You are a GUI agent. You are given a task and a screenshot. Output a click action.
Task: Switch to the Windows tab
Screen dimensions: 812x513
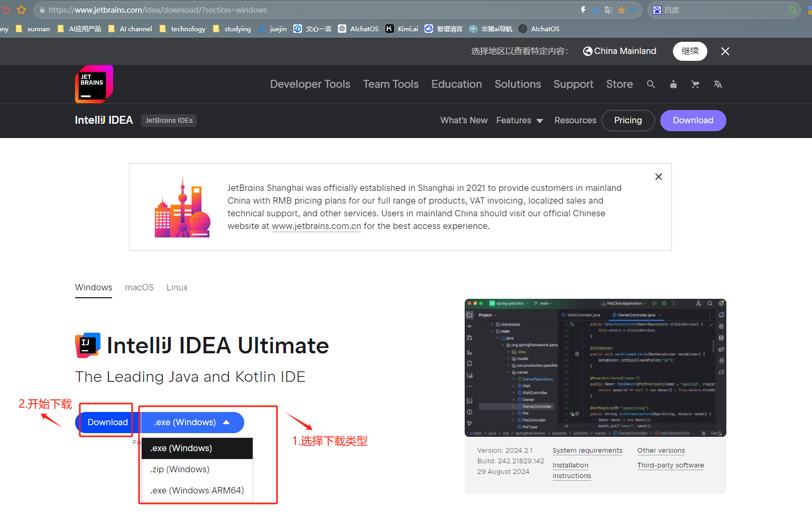(94, 288)
